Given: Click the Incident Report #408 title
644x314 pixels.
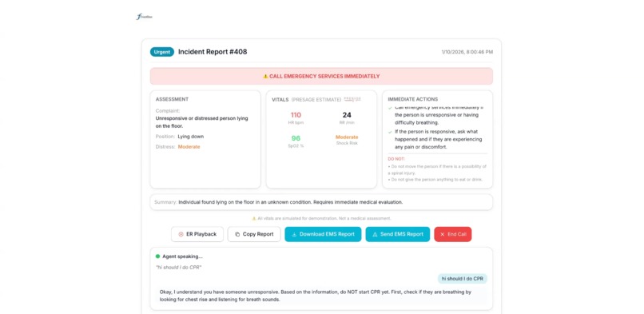Looking at the screenshot, I should [213, 52].
